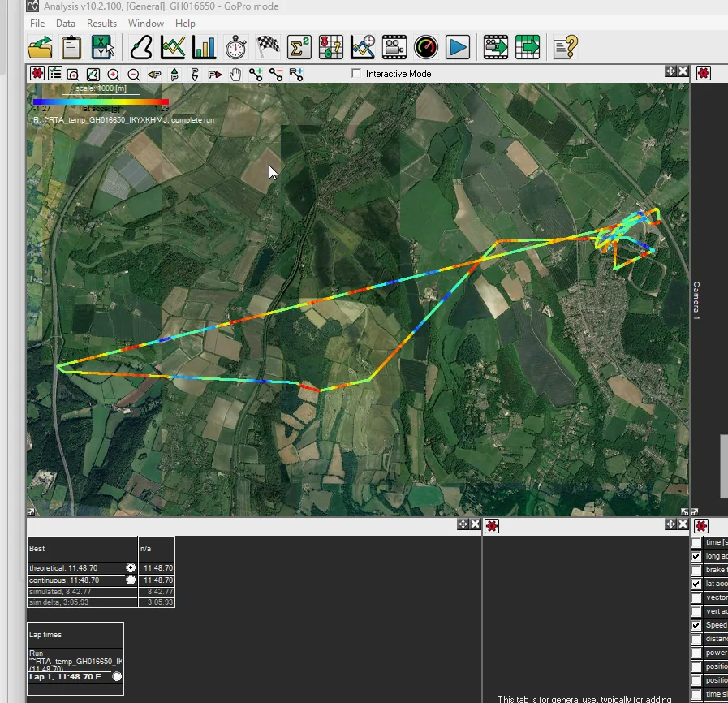The image size is (728, 703).
Task: Open map panel settings gear
Action: (37, 73)
